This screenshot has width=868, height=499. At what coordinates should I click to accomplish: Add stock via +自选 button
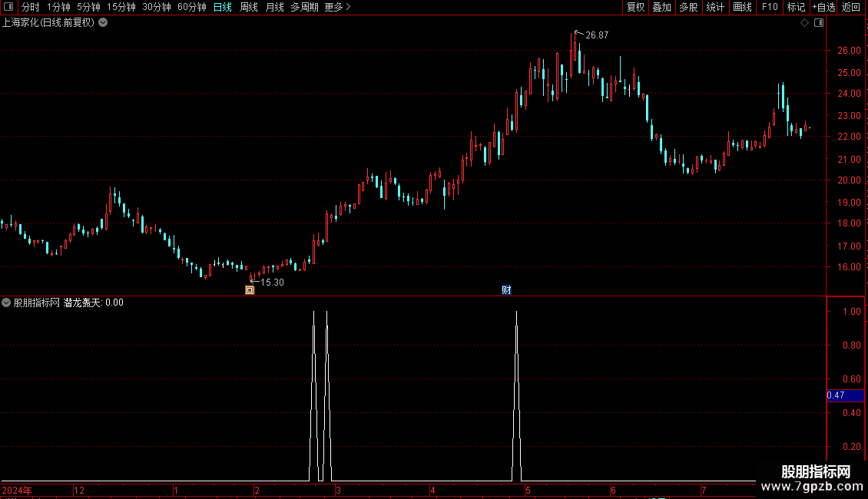823,7
